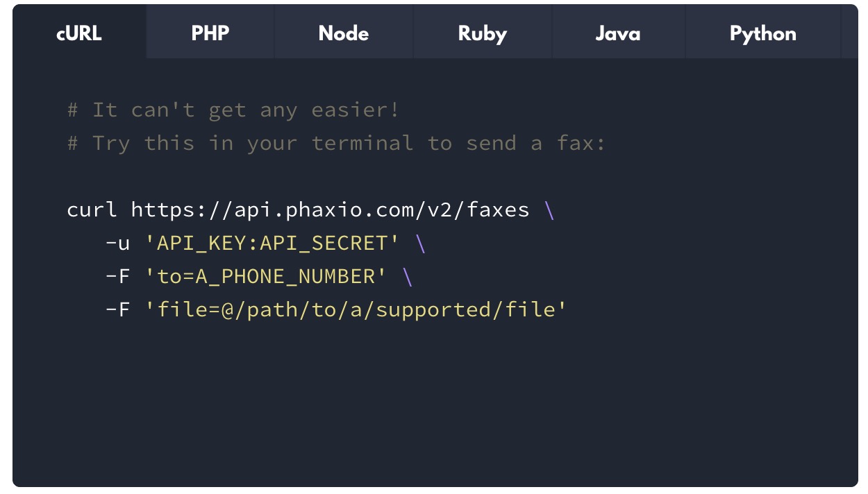Image resolution: width=868 pixels, height=494 pixels.
Task: Click the backslash after 'to=A_PHONE_NUMBER'
Action: click(x=408, y=277)
